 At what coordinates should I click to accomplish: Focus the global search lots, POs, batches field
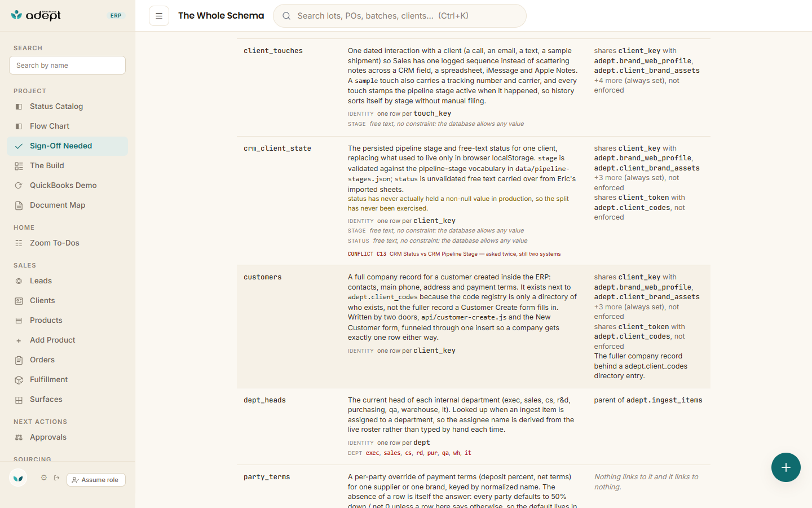pos(400,16)
